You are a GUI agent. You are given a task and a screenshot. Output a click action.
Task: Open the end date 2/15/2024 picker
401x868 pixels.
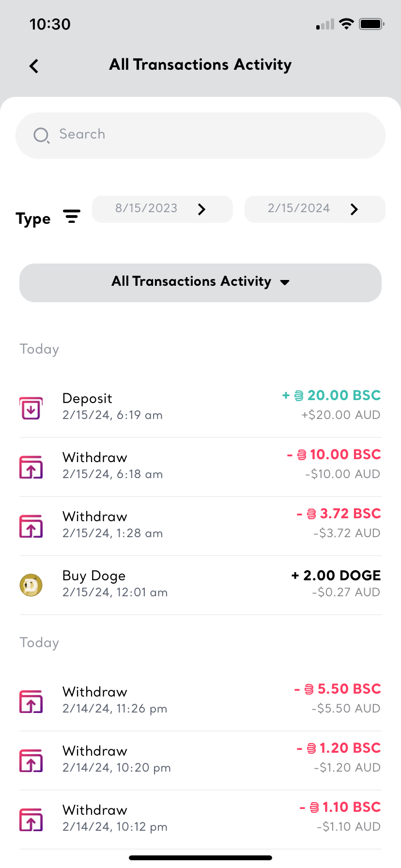coord(315,209)
